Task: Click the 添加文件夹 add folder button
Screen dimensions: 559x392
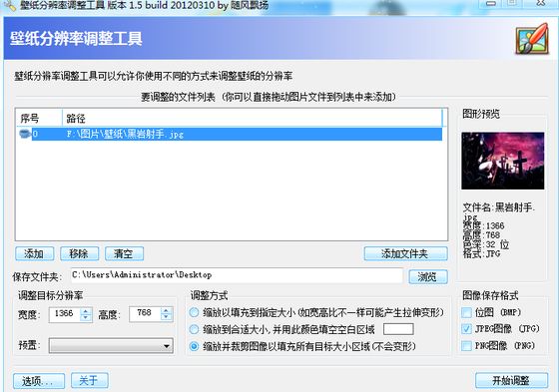Action: click(405, 253)
